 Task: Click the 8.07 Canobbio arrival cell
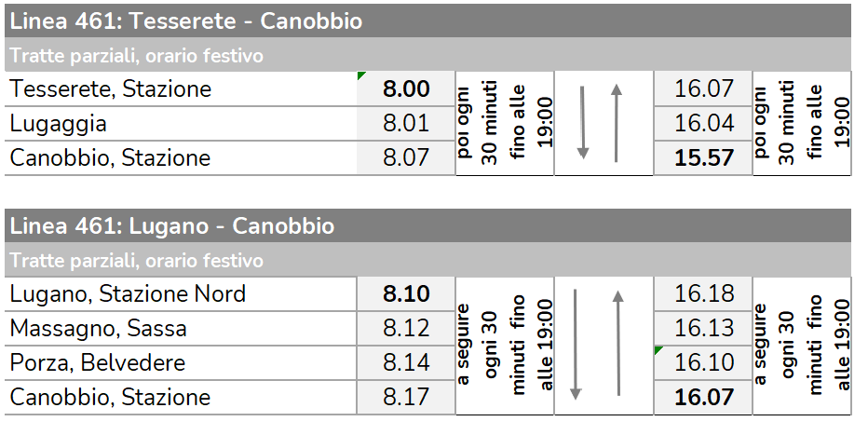coord(406,157)
